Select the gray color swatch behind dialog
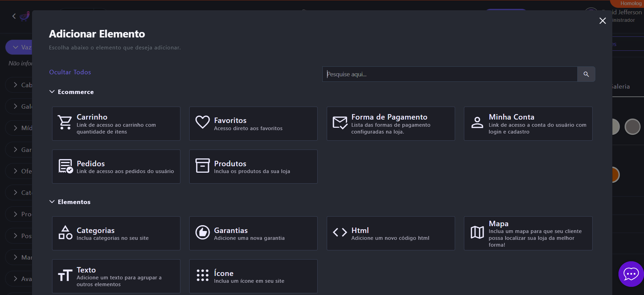Viewport: 644px width, 295px height. click(x=632, y=127)
